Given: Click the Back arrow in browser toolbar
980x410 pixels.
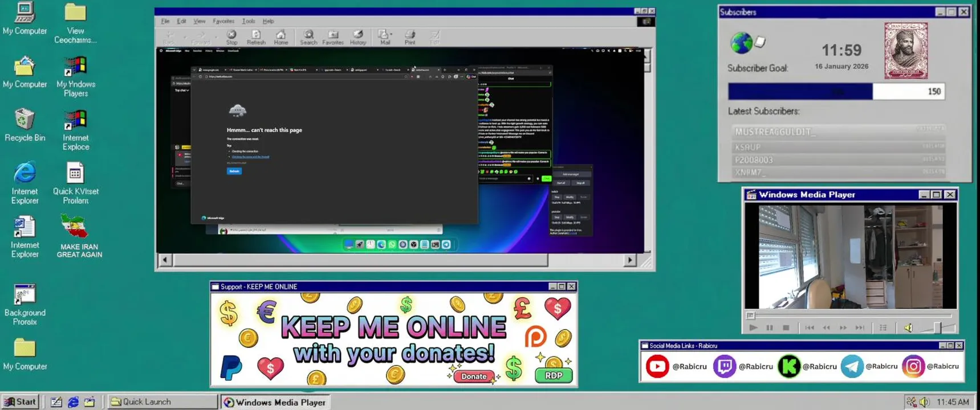Looking at the screenshot, I should coord(169,38).
